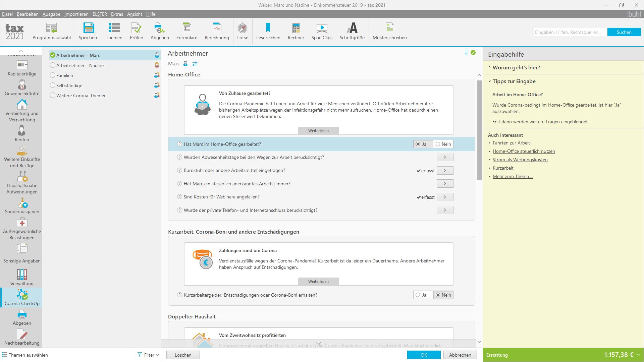Run Prüfen check tool
This screenshot has height=362, width=644.
point(136,32)
